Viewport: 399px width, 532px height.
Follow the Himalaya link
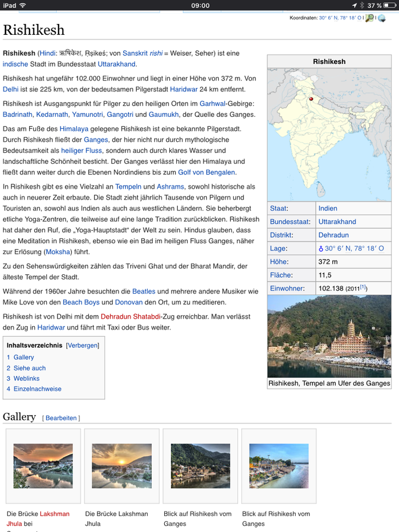point(74,129)
